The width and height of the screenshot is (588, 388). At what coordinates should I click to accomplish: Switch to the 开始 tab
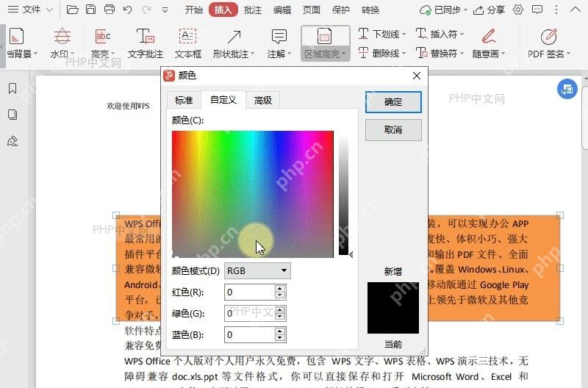point(194,10)
